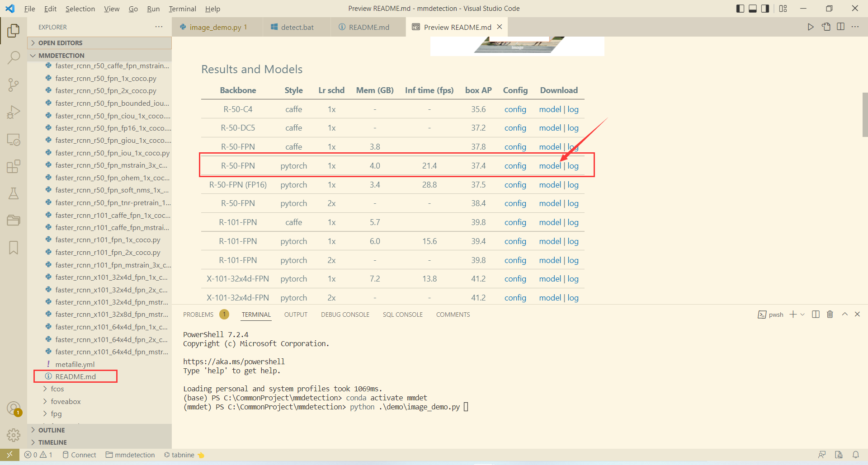This screenshot has height=465, width=868.
Task: Click the Show Source icon in editor toolbar
Action: [x=826, y=27]
